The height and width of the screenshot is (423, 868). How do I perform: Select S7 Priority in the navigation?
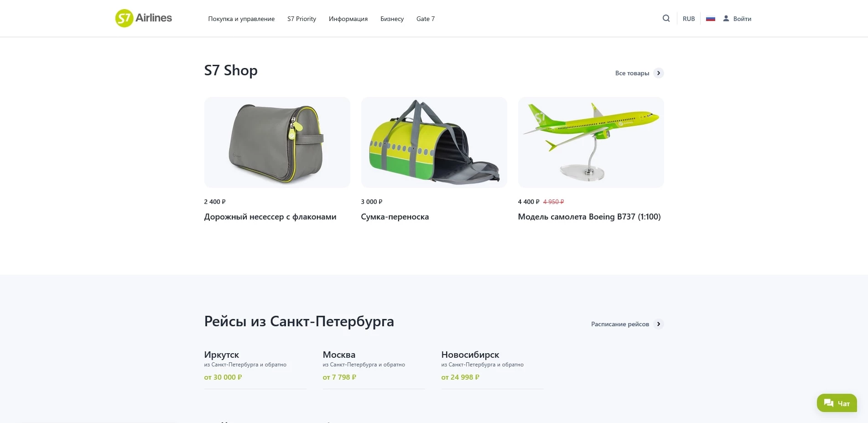pyautogui.click(x=301, y=19)
